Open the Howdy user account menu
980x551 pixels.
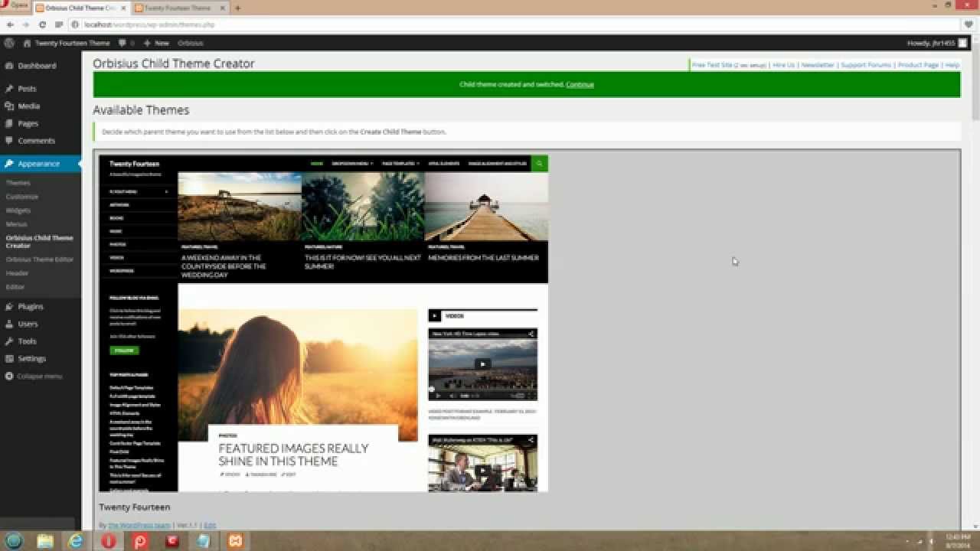pyautogui.click(x=937, y=43)
